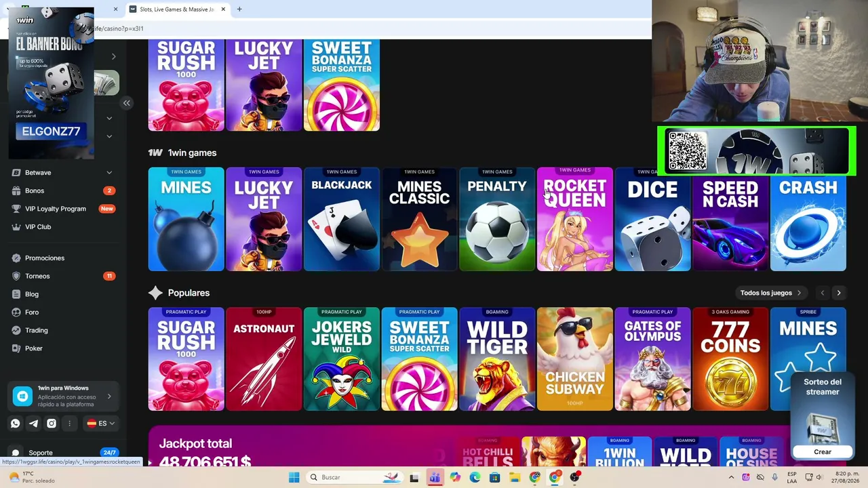Launch the 1win Mines game thumbnail
The width and height of the screenshot is (868, 488).
click(186, 219)
